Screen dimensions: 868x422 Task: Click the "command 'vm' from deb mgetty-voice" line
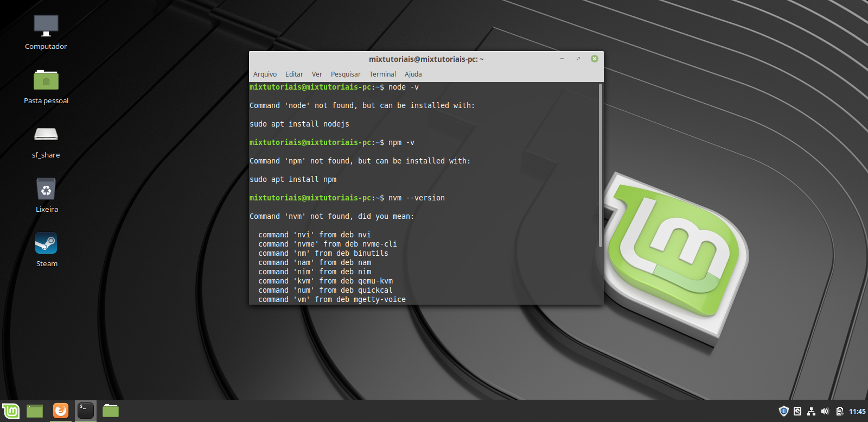(332, 299)
